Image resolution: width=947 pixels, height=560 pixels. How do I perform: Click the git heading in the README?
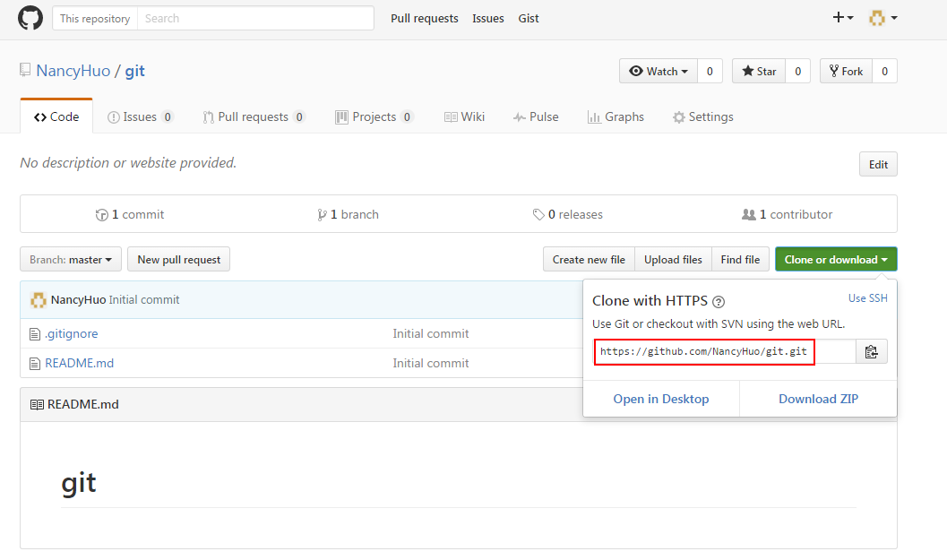[x=79, y=483]
